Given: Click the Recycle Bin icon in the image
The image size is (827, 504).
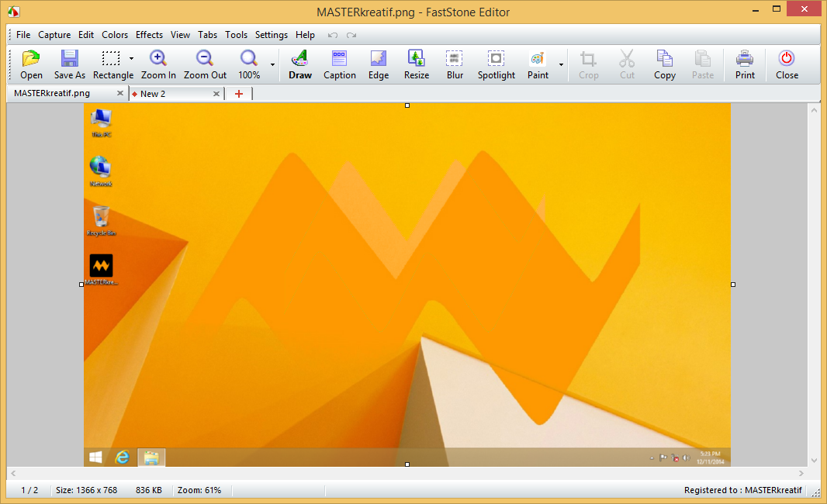Looking at the screenshot, I should click(x=102, y=221).
